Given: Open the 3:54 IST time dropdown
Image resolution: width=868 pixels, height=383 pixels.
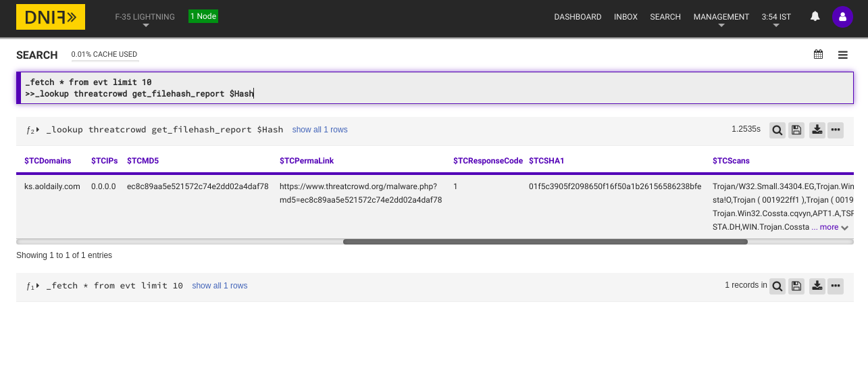Looking at the screenshot, I should pos(776,20).
